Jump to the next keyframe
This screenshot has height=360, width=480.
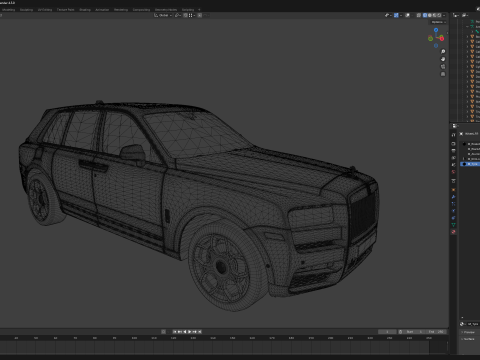tap(194, 332)
